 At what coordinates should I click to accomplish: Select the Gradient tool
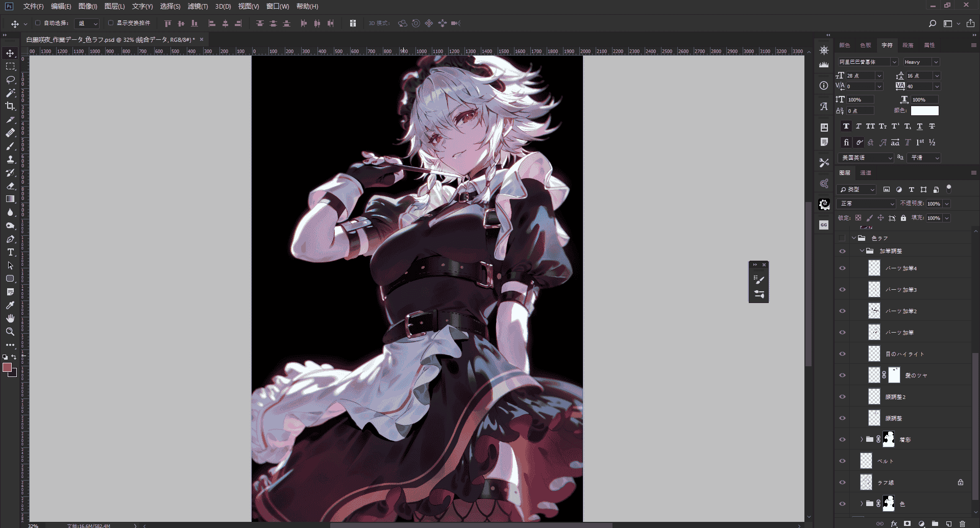[10, 199]
